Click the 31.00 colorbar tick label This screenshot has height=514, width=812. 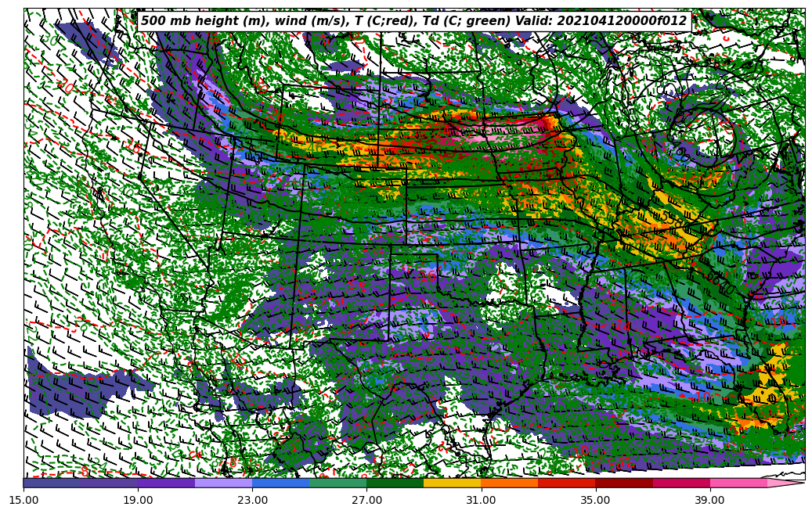pos(481,499)
